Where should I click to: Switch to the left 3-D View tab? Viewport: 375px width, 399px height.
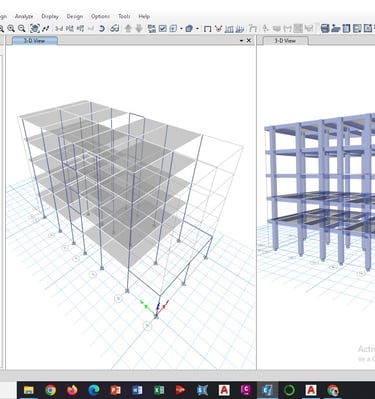(35, 41)
